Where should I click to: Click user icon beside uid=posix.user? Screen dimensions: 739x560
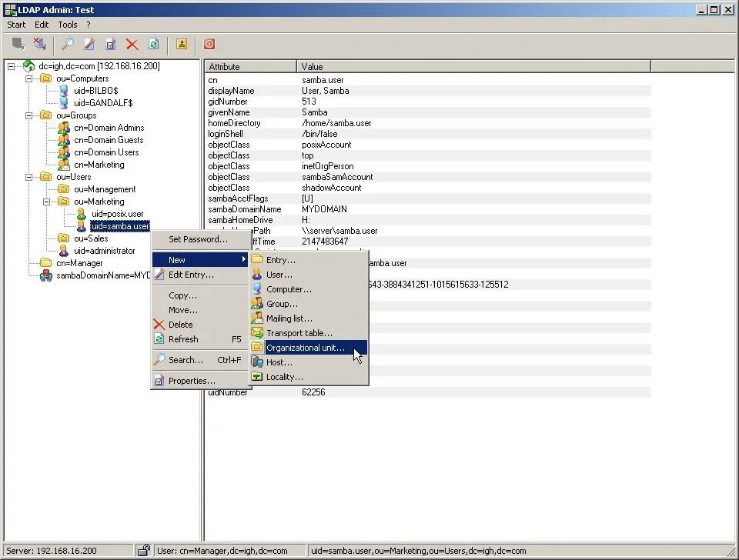click(x=81, y=214)
